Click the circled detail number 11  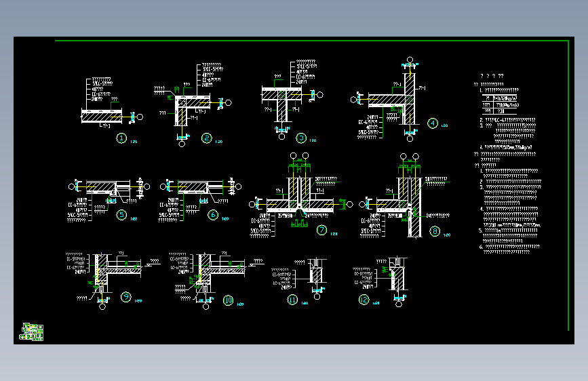292,300
